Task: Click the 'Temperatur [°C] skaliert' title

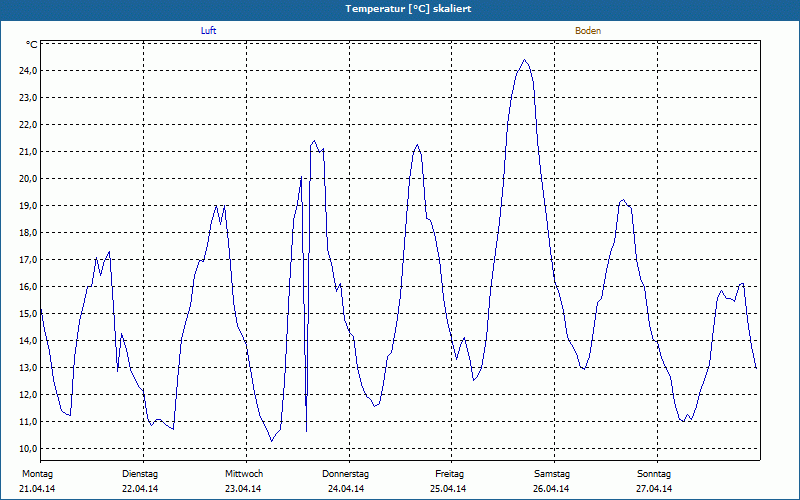Action: tap(408, 9)
